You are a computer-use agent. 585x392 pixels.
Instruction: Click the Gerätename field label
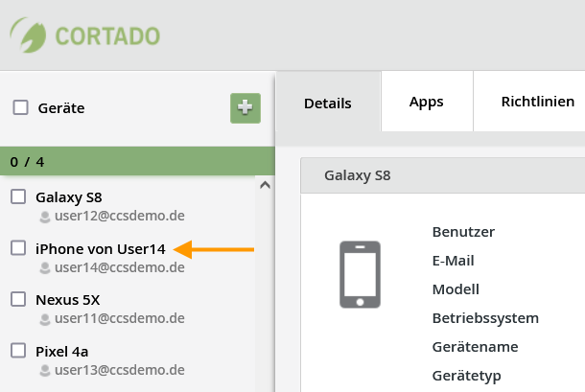pos(475,347)
